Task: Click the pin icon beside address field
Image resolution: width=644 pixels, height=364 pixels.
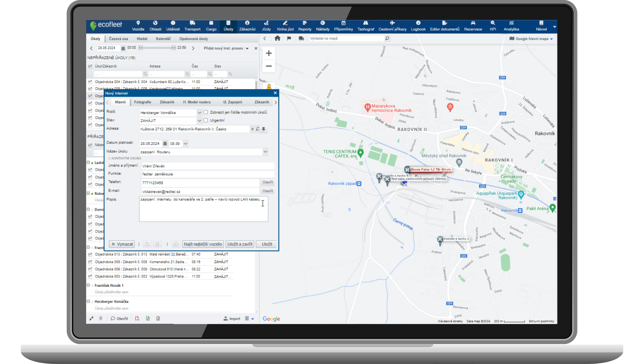Action: 263,129
